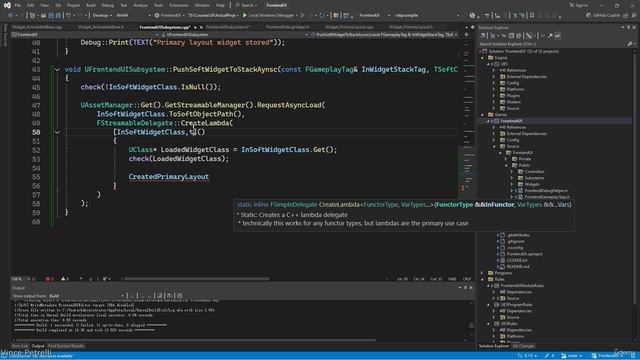Click the clock icon in Output toolbar

click(180, 296)
